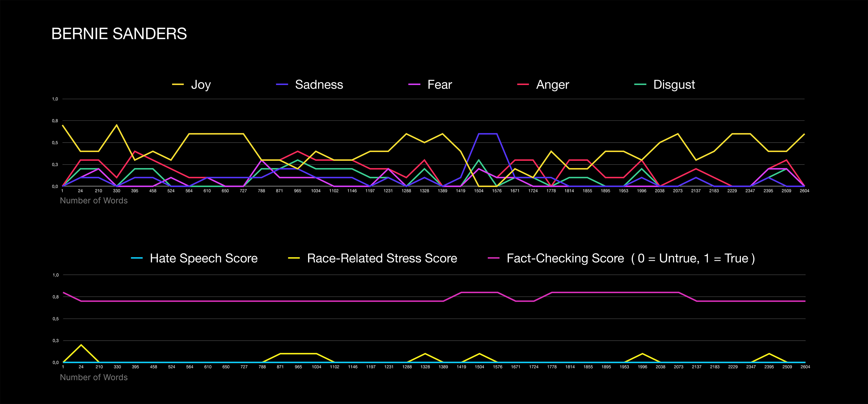This screenshot has width=868, height=404.
Task: Click x-axis label 2347 on scores chart
Action: coord(751,367)
